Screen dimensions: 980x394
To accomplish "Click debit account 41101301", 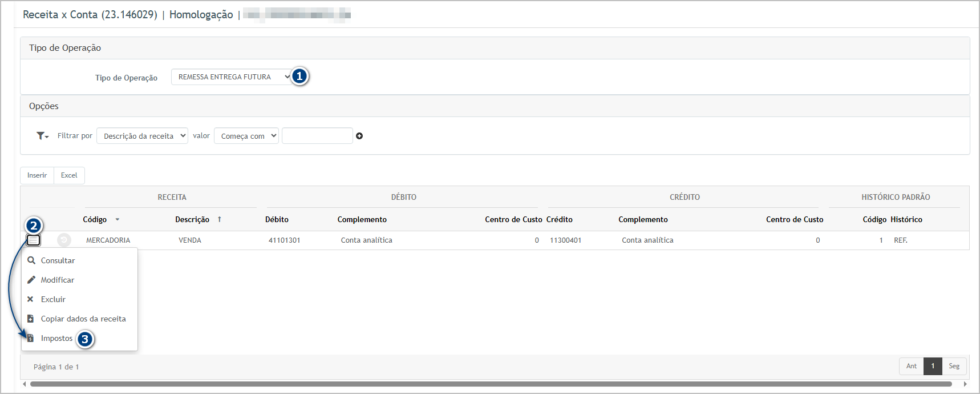I will [x=284, y=240].
